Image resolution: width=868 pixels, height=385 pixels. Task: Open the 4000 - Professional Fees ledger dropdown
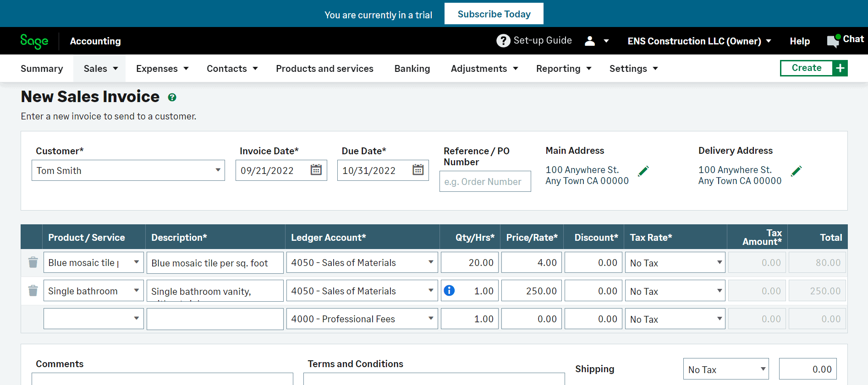click(x=431, y=319)
